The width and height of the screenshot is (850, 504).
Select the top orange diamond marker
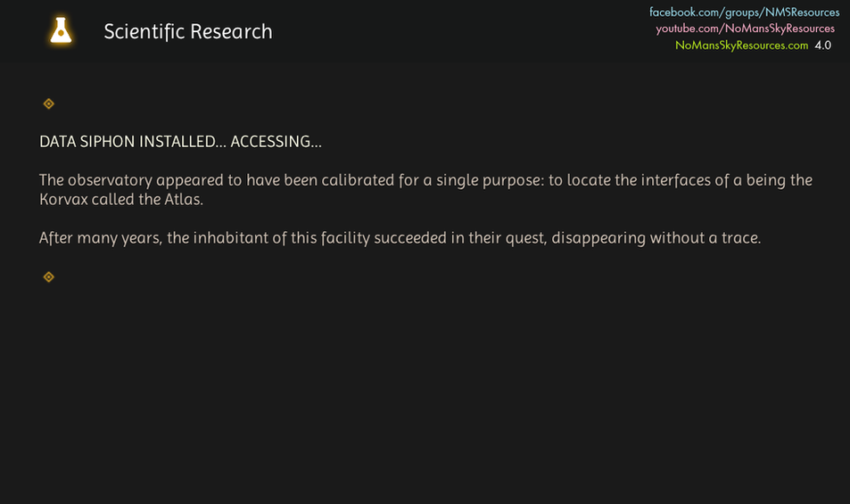click(49, 103)
